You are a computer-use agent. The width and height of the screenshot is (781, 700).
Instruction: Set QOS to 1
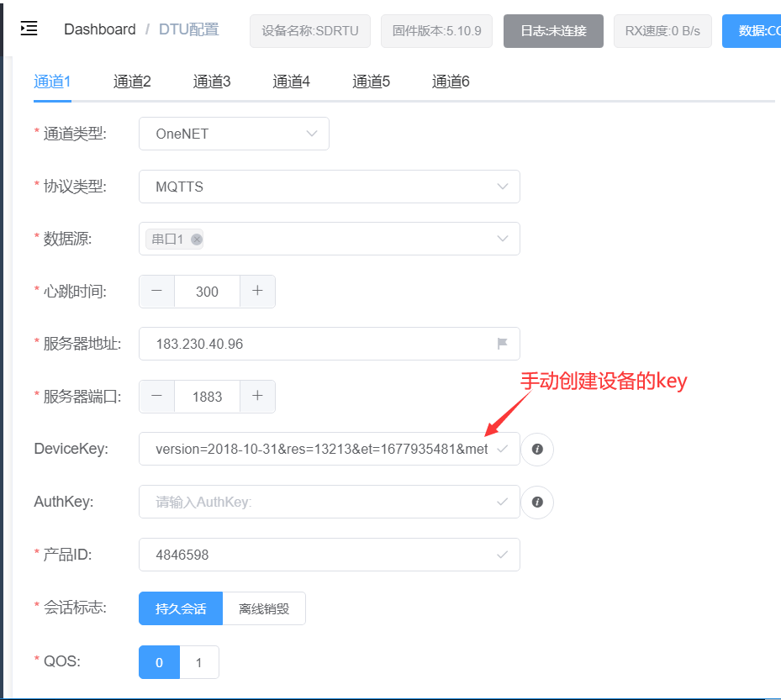click(199, 662)
